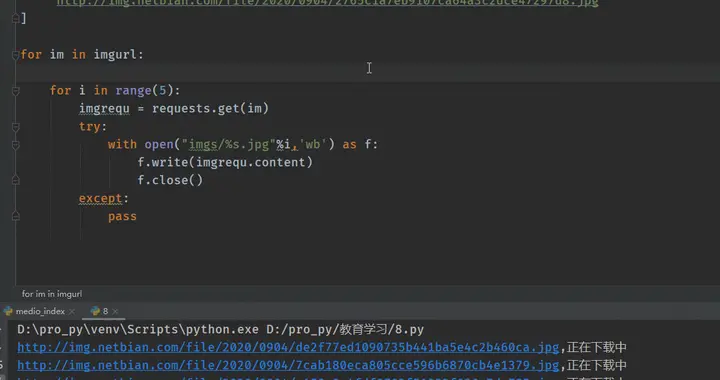The height and width of the screenshot is (380, 720).
Task: Click the 'imgs/%s.jpg' string literal
Action: (229, 145)
